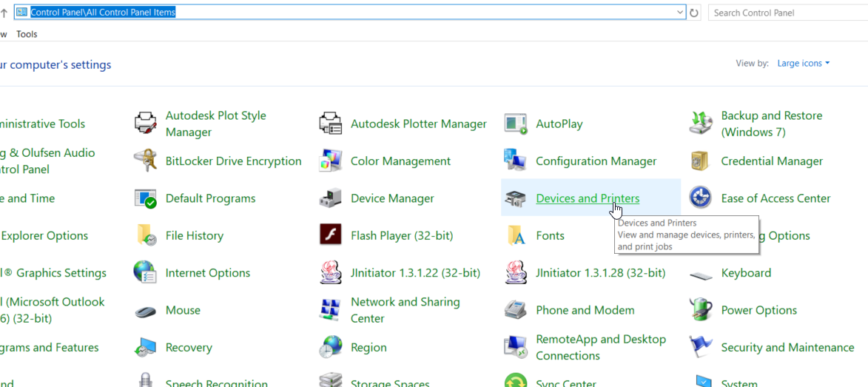
Task: Click the Ease of Access Center icon
Action: pyautogui.click(x=700, y=198)
